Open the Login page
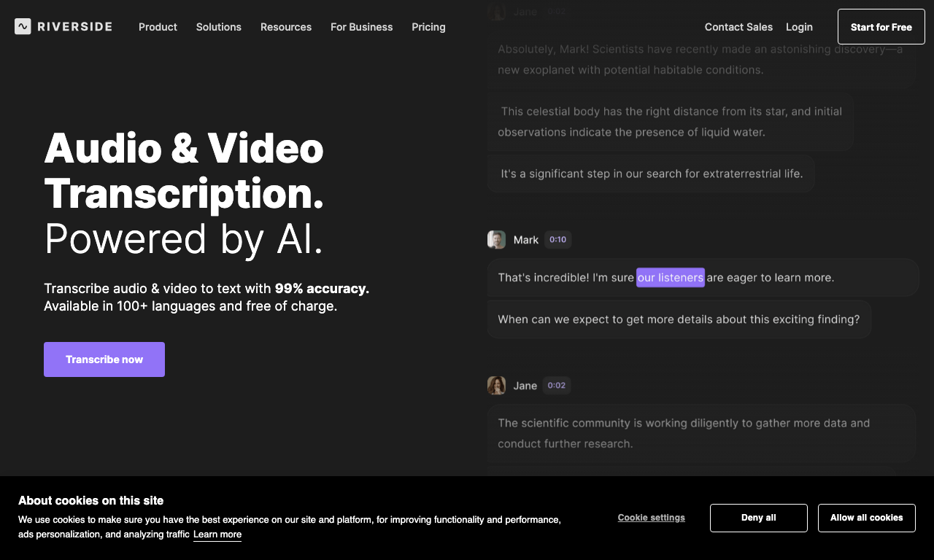This screenshot has height=560, width=934. tap(799, 27)
